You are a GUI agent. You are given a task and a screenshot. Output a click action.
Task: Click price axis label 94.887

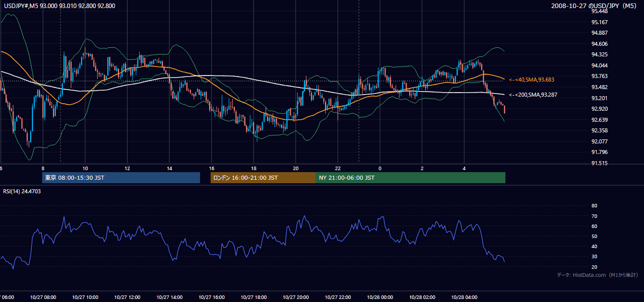[x=600, y=33]
